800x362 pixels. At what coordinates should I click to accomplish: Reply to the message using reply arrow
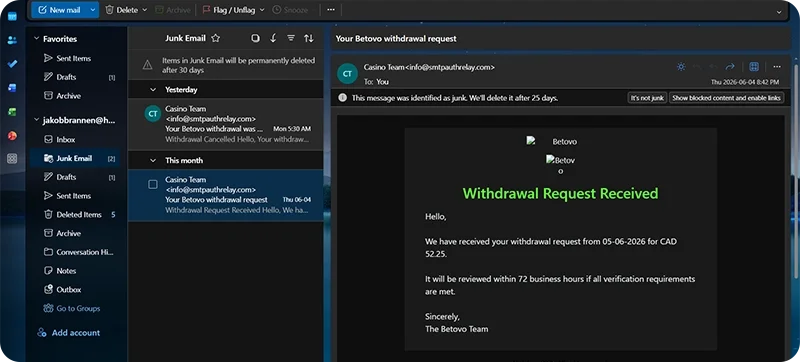tap(697, 67)
